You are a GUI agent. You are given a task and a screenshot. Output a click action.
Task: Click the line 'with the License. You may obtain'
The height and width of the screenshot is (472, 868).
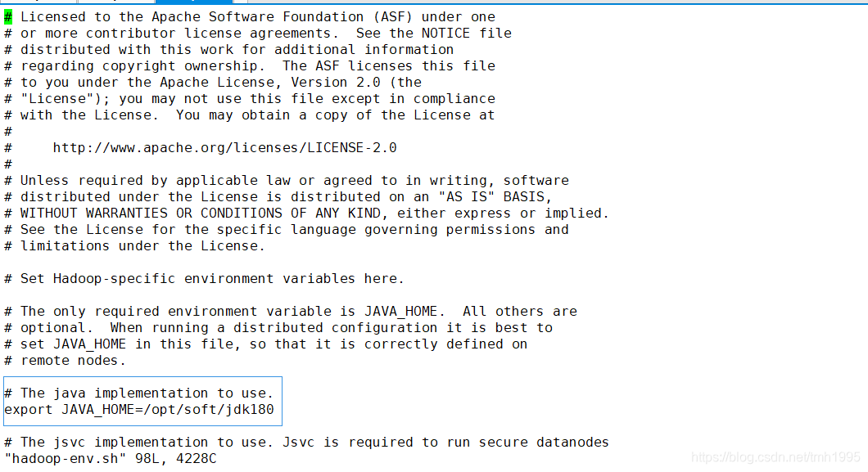point(250,115)
